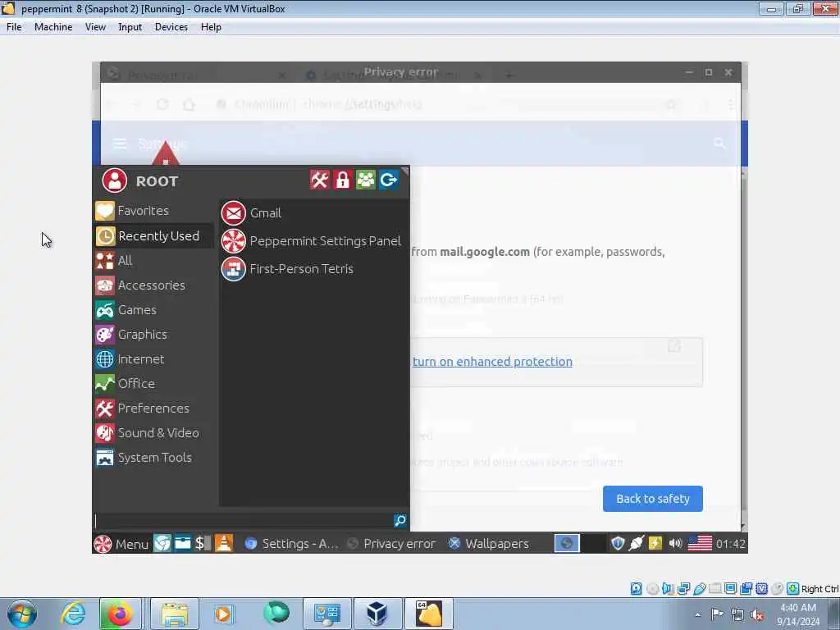Click the Peppermint Menu button
Screen dimensions: 840x630
pos(121,544)
